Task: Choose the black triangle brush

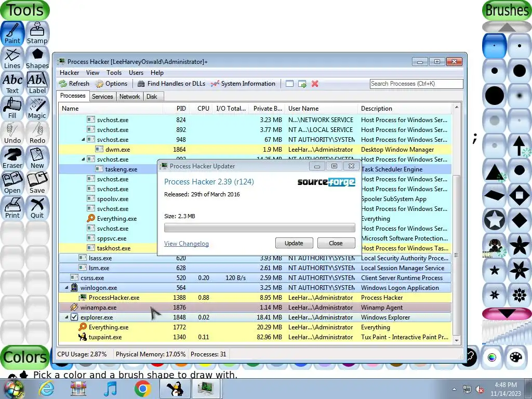Action: tap(495, 170)
